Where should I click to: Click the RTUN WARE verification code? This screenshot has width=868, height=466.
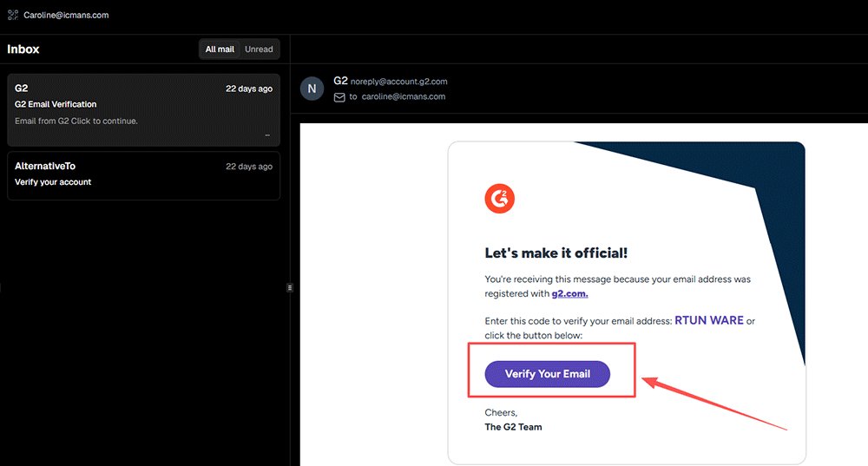pos(708,320)
